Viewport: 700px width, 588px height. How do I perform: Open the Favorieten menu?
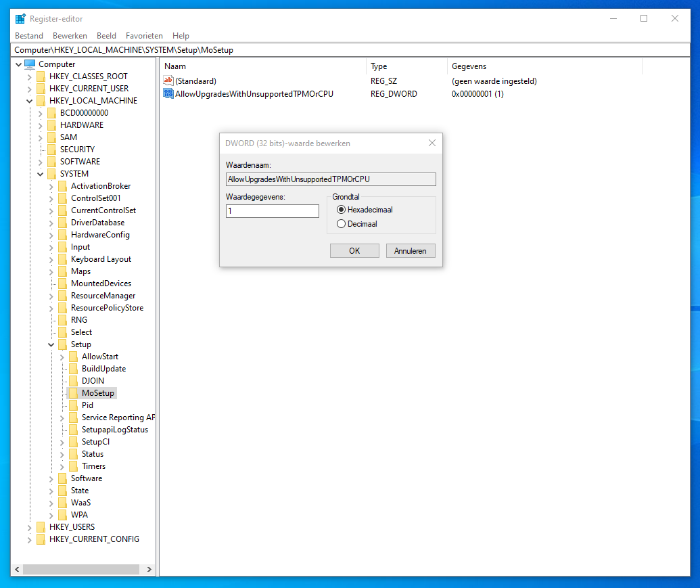pos(144,36)
